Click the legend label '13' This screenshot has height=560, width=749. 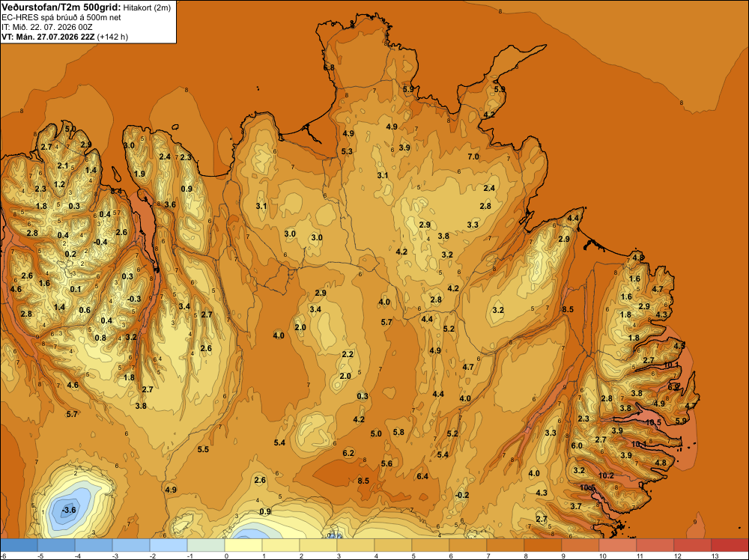(715, 556)
